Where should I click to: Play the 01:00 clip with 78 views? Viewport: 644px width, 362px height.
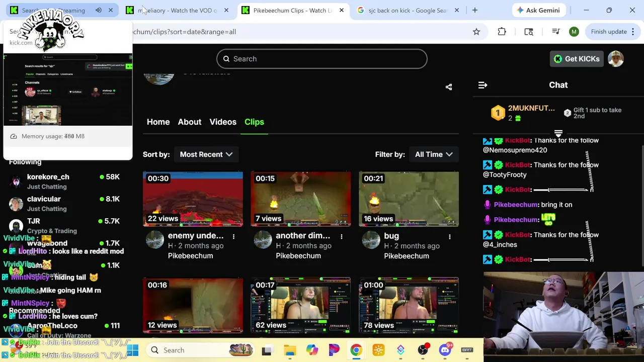[x=409, y=305]
